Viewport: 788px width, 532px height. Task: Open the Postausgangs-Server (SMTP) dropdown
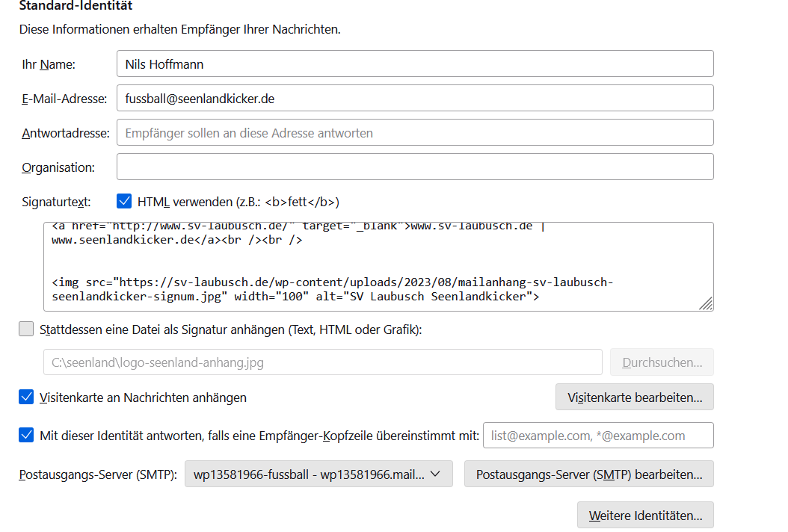point(318,474)
